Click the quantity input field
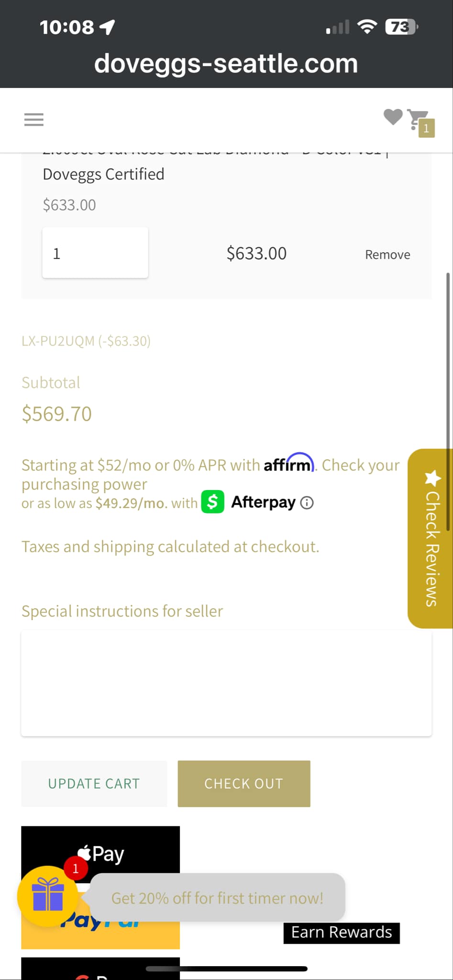The width and height of the screenshot is (453, 980). tap(95, 253)
